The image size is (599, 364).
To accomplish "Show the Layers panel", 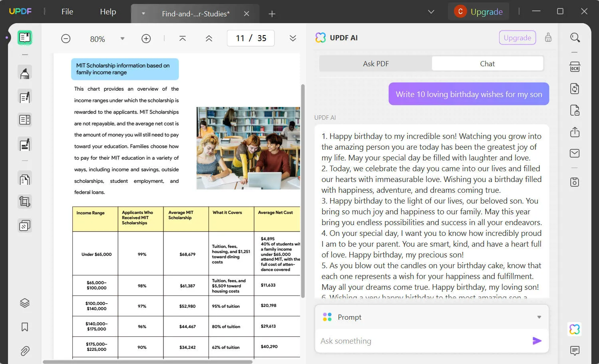I will coord(25,303).
